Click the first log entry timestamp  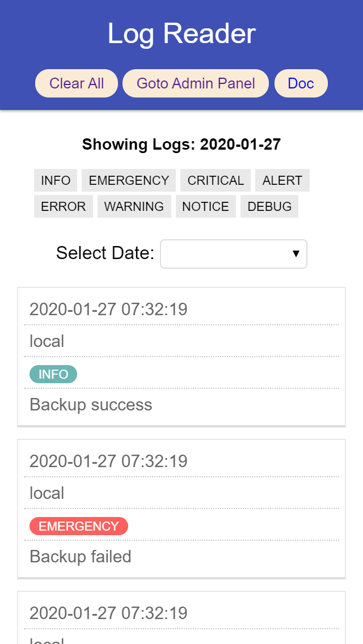pyautogui.click(x=108, y=310)
